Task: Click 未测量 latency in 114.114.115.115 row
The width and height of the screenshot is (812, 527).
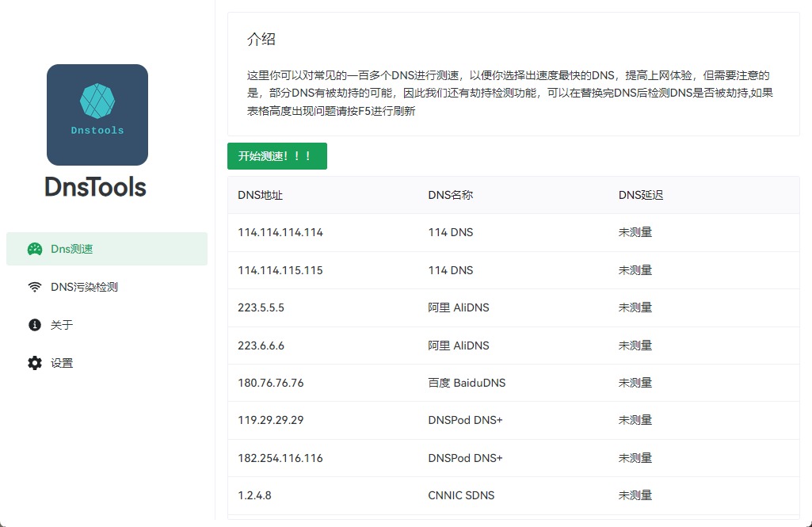Action: [635, 270]
